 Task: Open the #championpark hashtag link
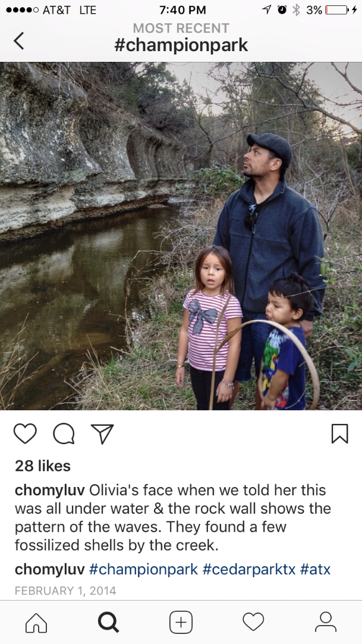click(144, 570)
